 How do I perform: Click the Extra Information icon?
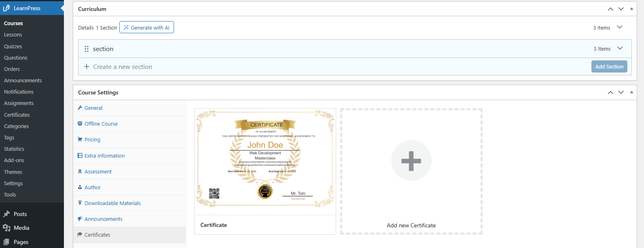(x=80, y=156)
